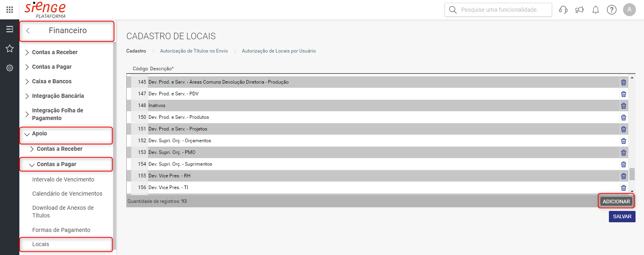This screenshot has height=255, width=644.
Task: Click table scrollbar up arrow
Action: [x=632, y=78]
